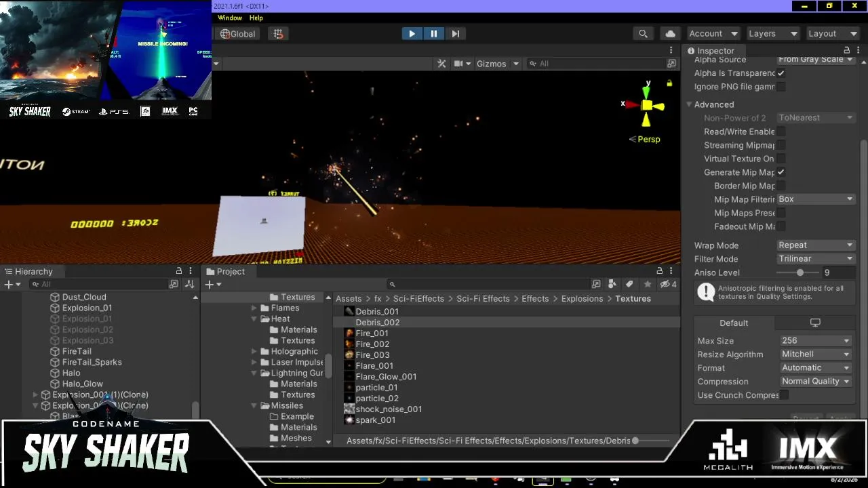Enable the Border Mip Maps checkbox
The height and width of the screenshot is (488, 868).
click(x=781, y=186)
